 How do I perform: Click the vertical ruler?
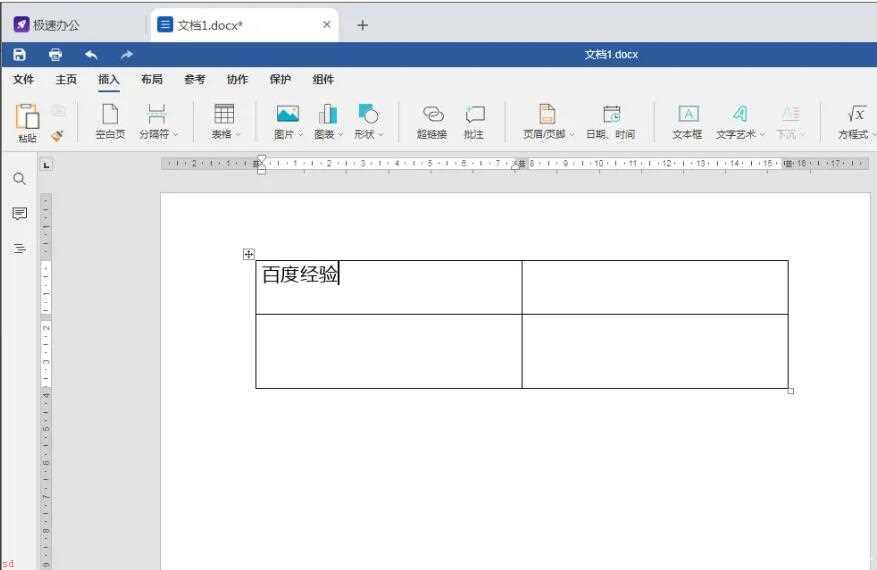coord(46,381)
